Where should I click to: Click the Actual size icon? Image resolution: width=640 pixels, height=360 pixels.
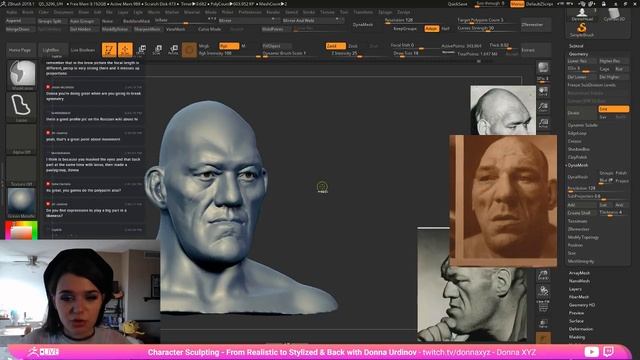[543, 123]
